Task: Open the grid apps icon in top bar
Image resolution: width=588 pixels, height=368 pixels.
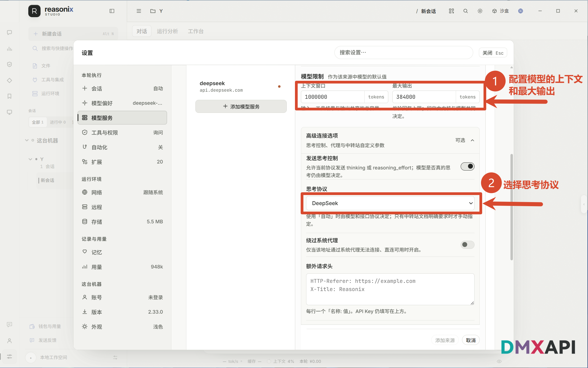Action: [451, 11]
